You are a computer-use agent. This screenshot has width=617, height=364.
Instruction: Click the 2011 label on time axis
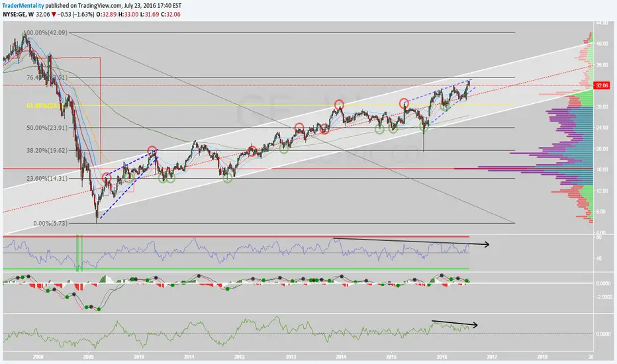point(189,357)
